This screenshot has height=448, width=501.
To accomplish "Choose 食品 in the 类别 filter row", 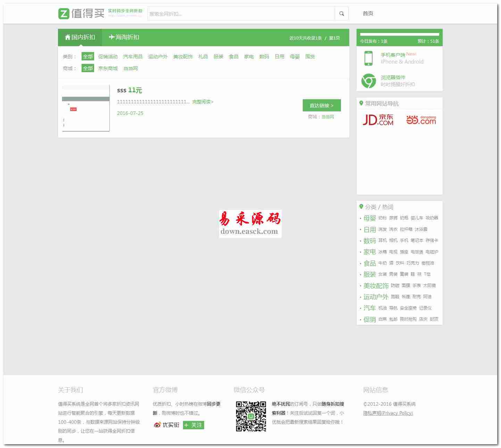I will click(234, 57).
